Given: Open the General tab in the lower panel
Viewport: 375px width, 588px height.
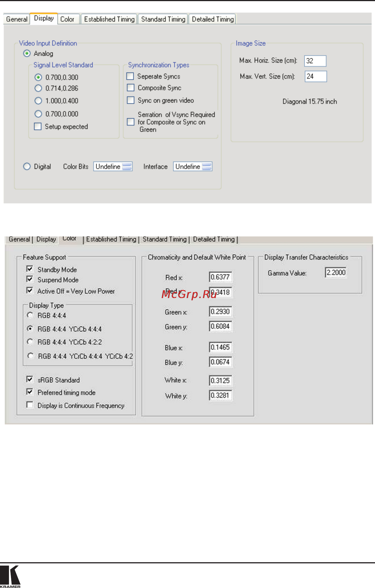Looking at the screenshot, I should click(x=19, y=239).
